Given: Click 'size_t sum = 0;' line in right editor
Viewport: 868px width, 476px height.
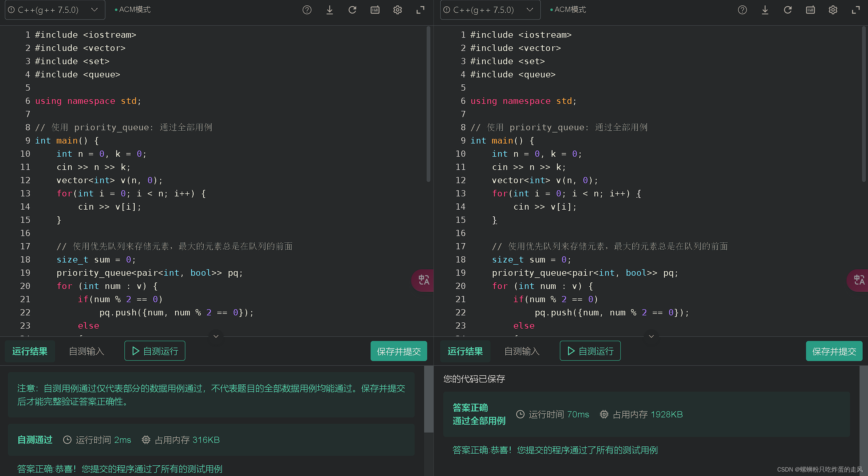Looking at the screenshot, I should (x=531, y=259).
